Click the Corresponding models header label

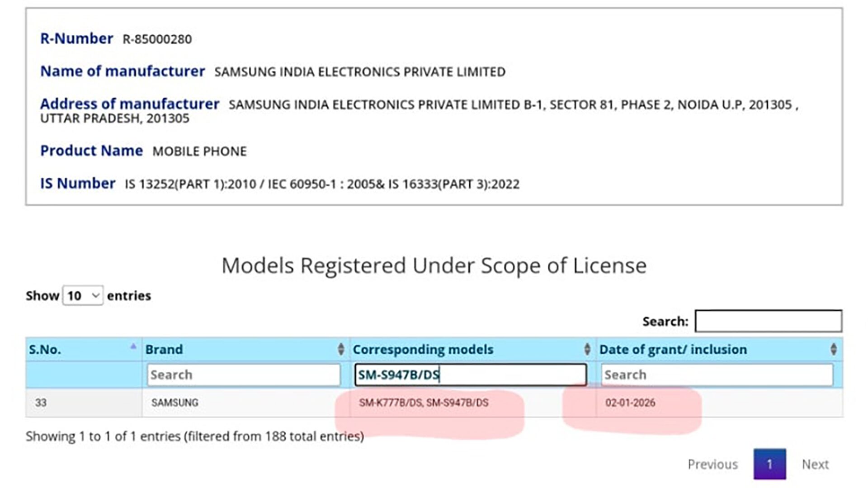[423, 350]
